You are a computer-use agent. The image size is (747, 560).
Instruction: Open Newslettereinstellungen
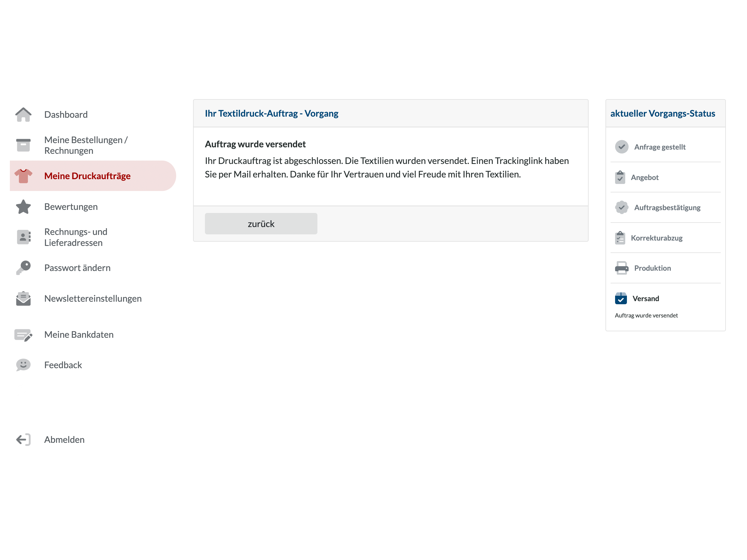tap(93, 298)
